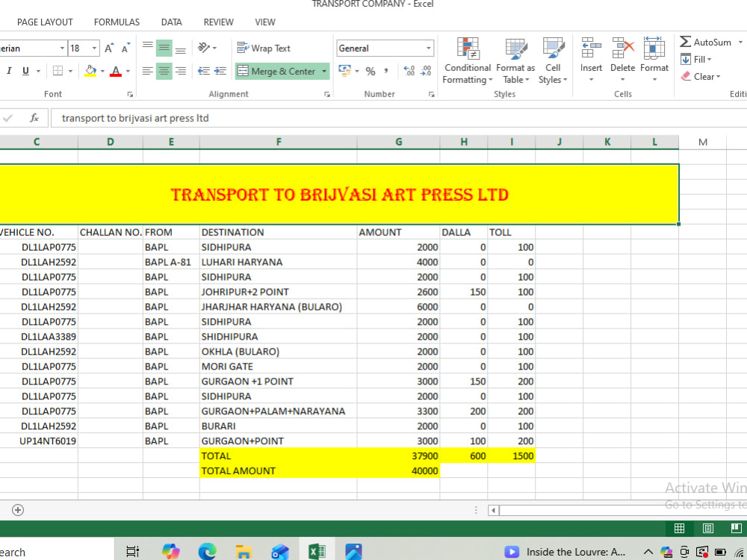The height and width of the screenshot is (560, 747).
Task: Open the font color dropdown arrow
Action: point(128,72)
